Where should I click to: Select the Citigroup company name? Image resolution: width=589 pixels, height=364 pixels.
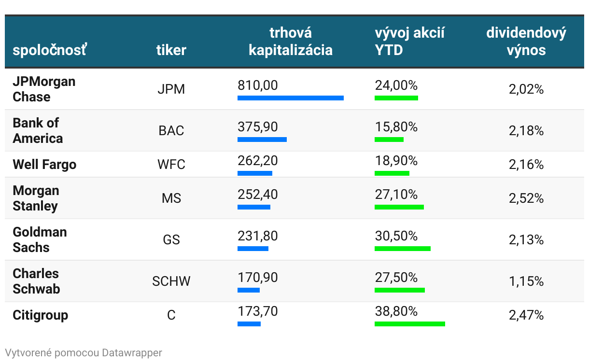(41, 315)
